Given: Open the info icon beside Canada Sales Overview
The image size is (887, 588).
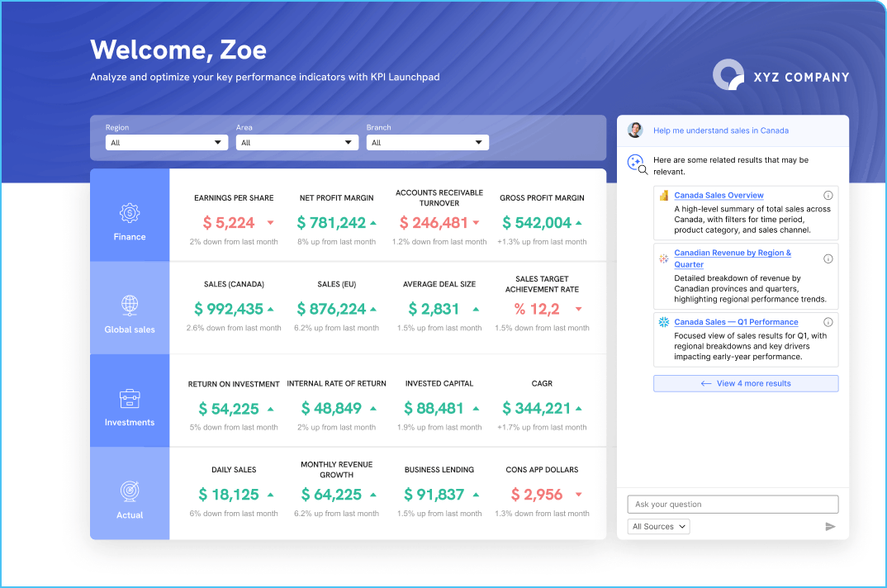Looking at the screenshot, I should 828,195.
